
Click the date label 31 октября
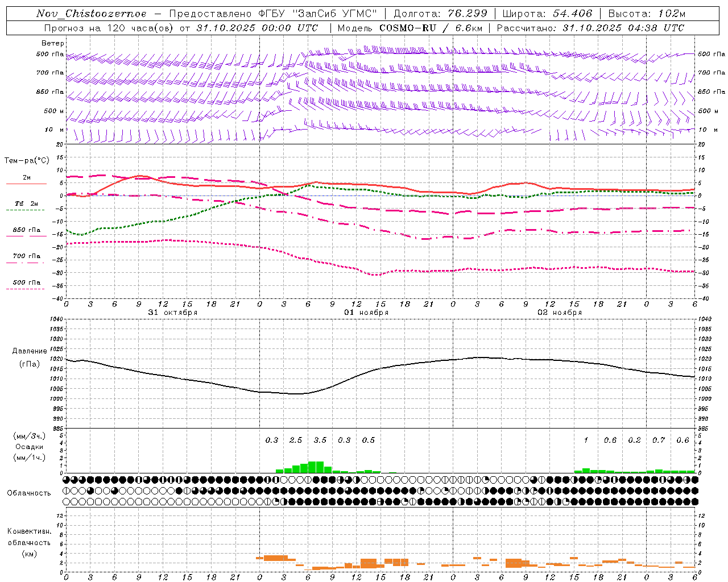click(173, 313)
